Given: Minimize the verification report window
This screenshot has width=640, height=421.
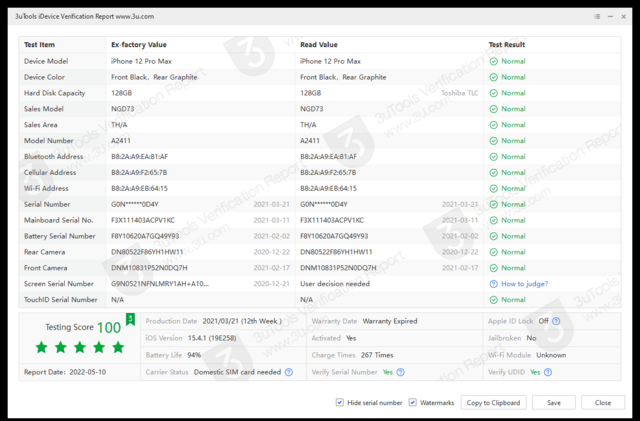Looking at the screenshot, I should 610,17.
